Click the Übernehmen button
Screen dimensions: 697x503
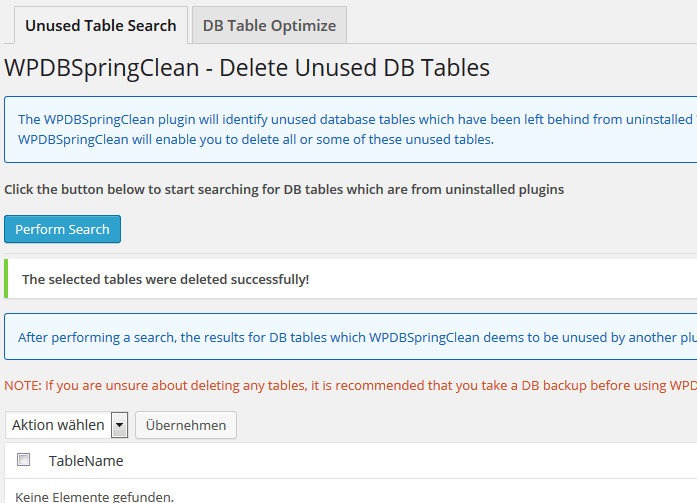click(186, 425)
